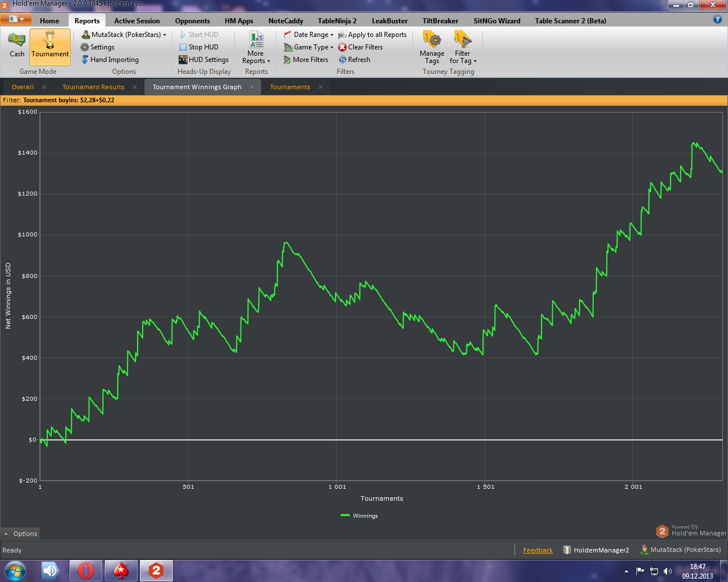Click Apply to all Reports

pyautogui.click(x=373, y=35)
